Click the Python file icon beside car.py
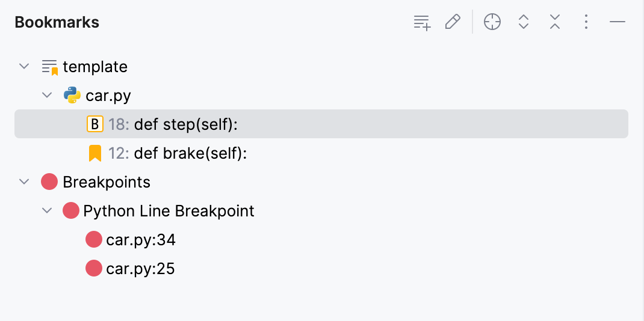This screenshot has width=644, height=321. tap(72, 96)
